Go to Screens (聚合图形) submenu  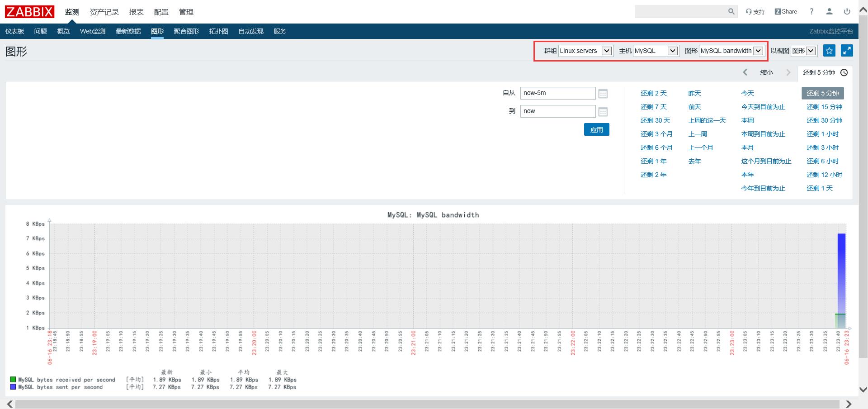186,31
